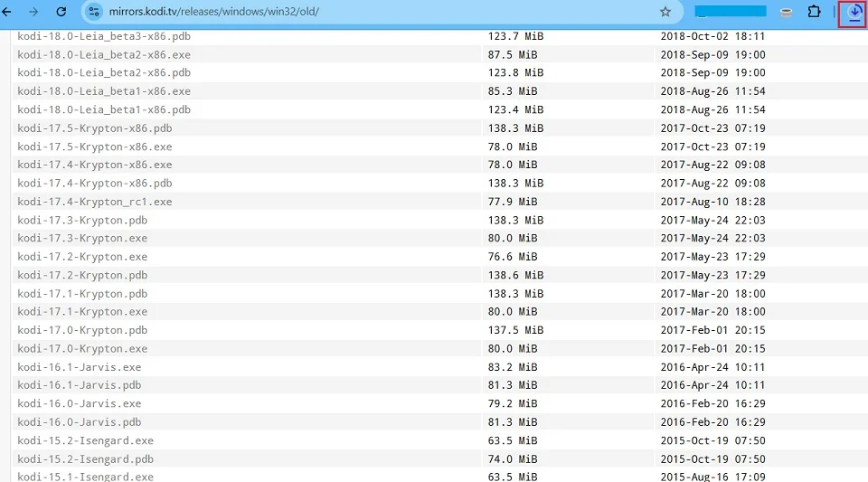Select 2017-Feb-01 20:15 in kodi-17.0-Krypton.pdb row
This screenshot has height=482, width=868.
tap(713, 330)
